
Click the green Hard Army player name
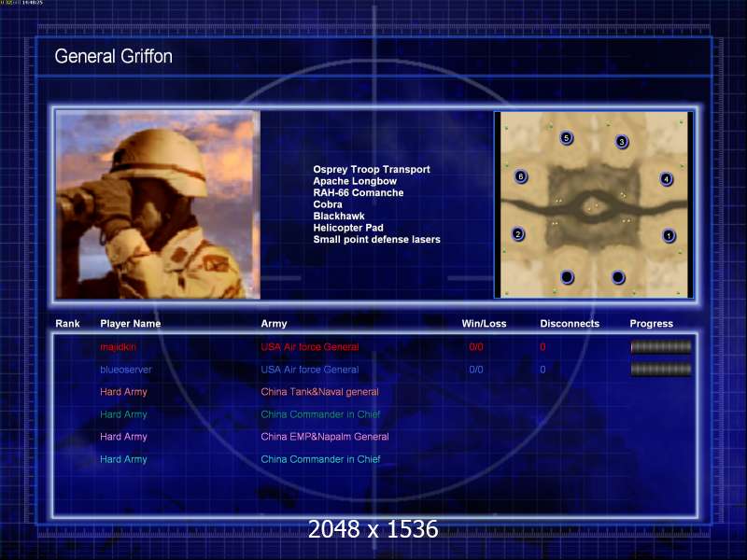[x=123, y=414]
